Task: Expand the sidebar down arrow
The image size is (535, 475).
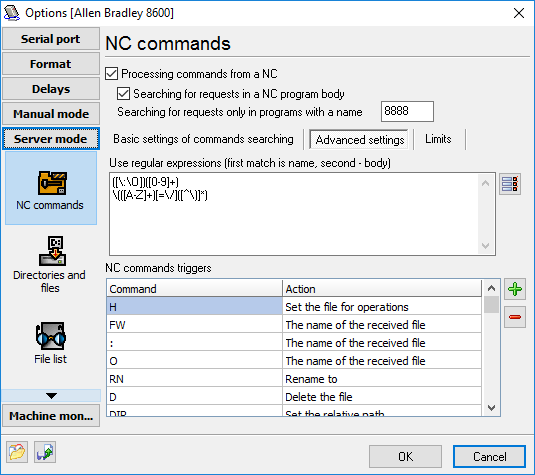Action: pyautogui.click(x=51, y=395)
